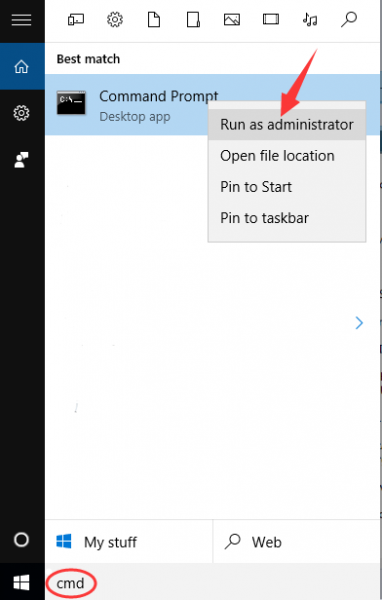382x600 pixels.
Task: Open the sidebar settings gear icon
Action: 21,113
